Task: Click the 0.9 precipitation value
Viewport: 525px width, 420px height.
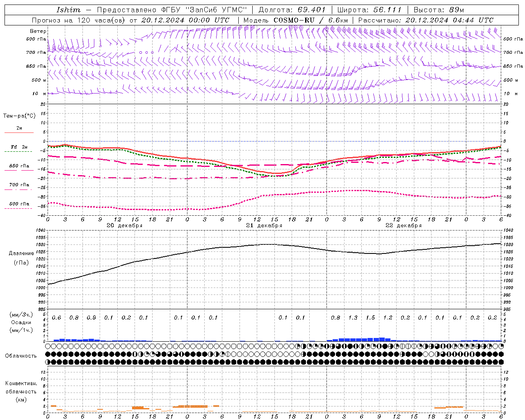Action: click(x=91, y=318)
